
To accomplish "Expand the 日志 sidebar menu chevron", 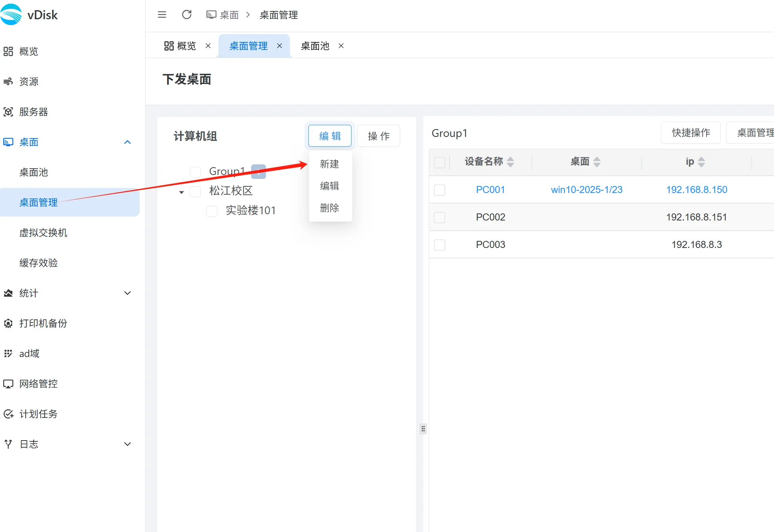I will (127, 444).
